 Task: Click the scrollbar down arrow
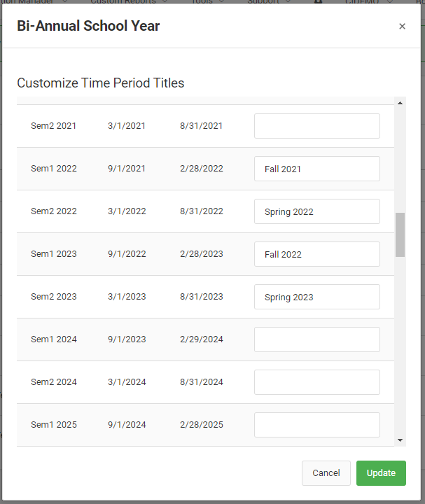point(400,440)
